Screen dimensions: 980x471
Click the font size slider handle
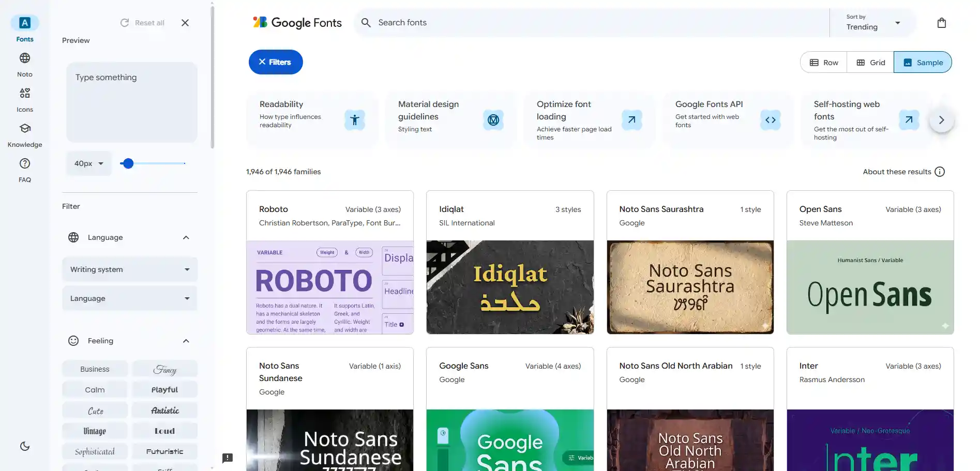128,163
